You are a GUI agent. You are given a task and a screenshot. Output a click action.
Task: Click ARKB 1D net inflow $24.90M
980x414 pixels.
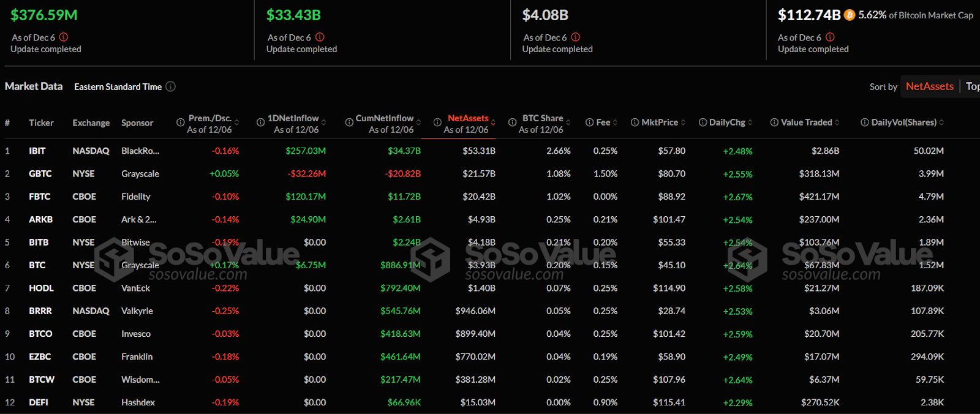(x=308, y=219)
